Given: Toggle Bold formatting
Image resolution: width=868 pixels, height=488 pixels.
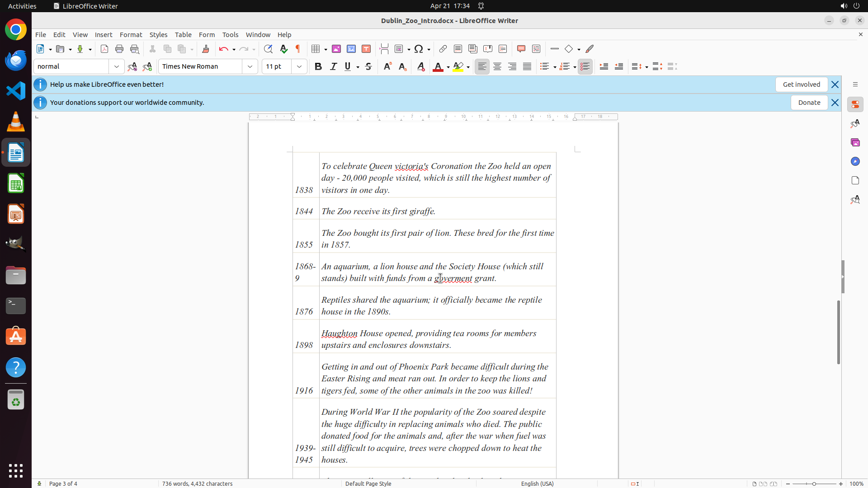Looking at the screenshot, I should (x=318, y=66).
